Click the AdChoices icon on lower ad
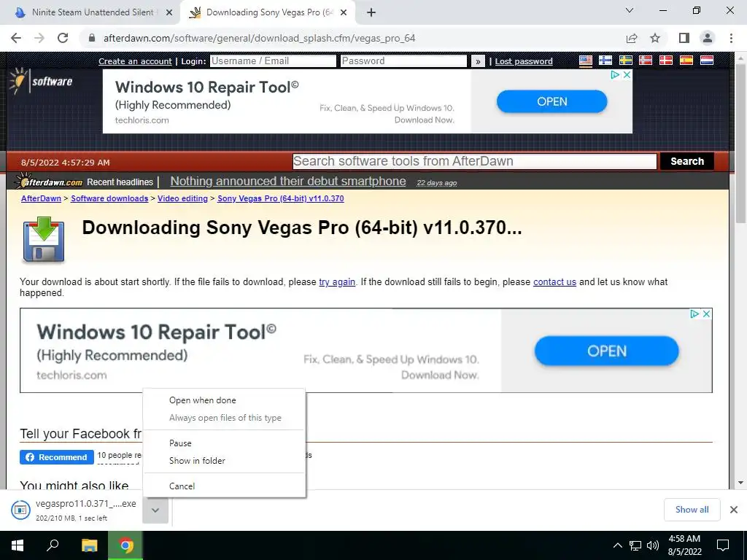 click(x=694, y=314)
